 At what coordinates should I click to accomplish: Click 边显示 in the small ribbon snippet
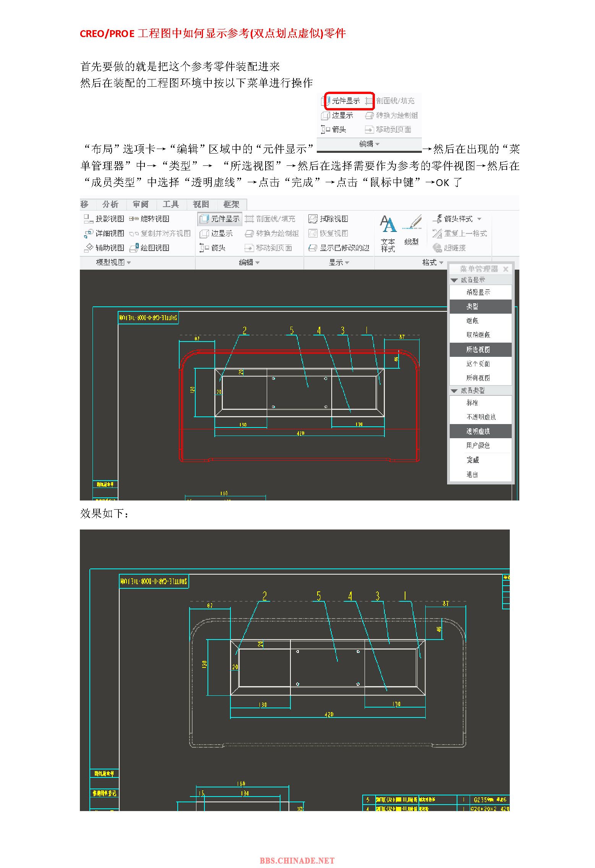coord(337,115)
